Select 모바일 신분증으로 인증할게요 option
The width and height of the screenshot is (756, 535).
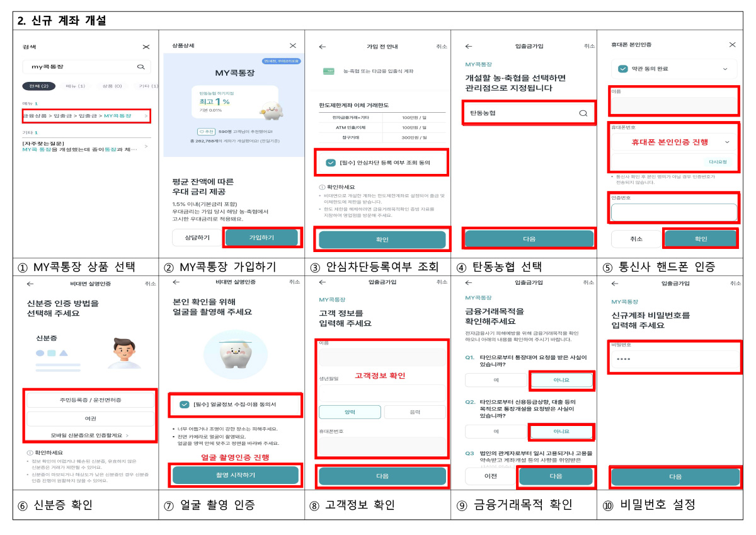click(89, 435)
